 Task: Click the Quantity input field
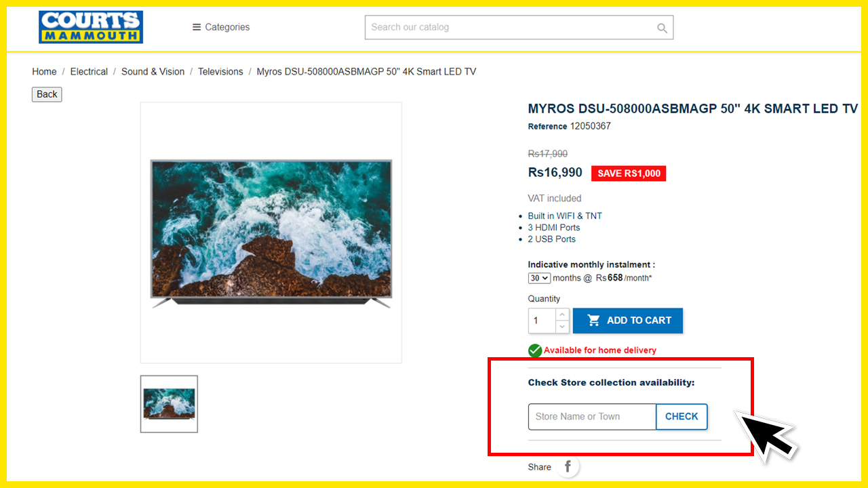(x=542, y=321)
